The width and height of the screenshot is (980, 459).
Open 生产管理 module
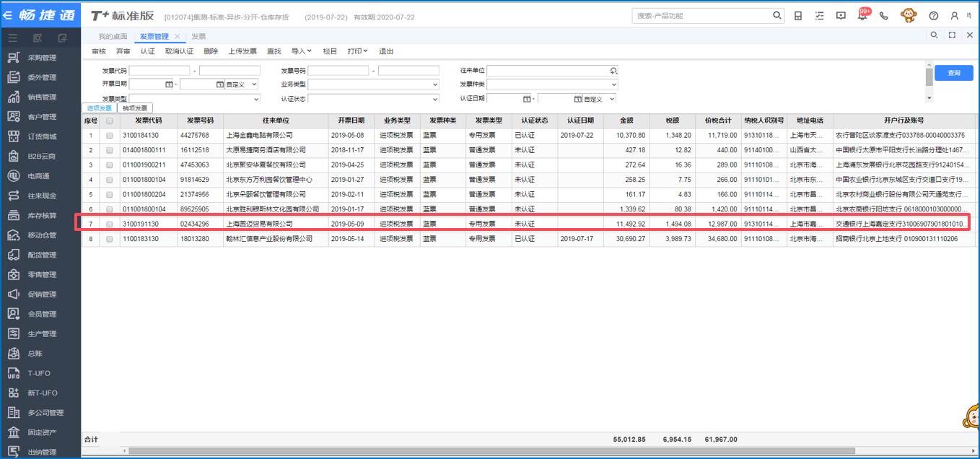[x=42, y=334]
